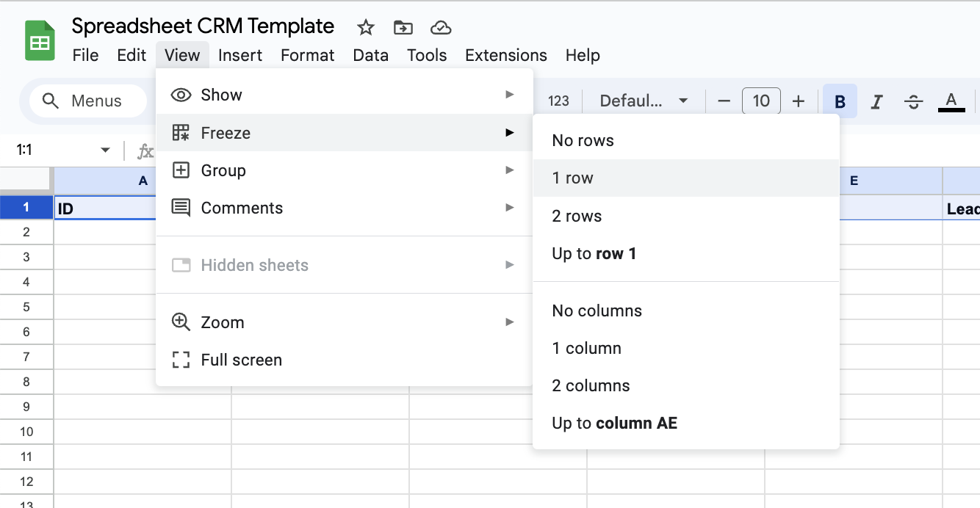Decrease font size with minus button
980x508 pixels.
point(724,101)
